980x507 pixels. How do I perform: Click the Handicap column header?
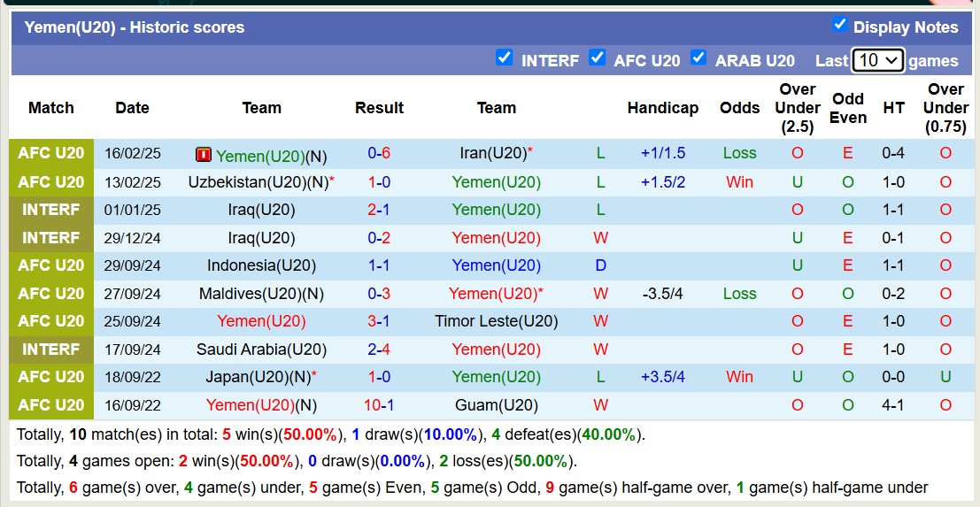coord(662,108)
